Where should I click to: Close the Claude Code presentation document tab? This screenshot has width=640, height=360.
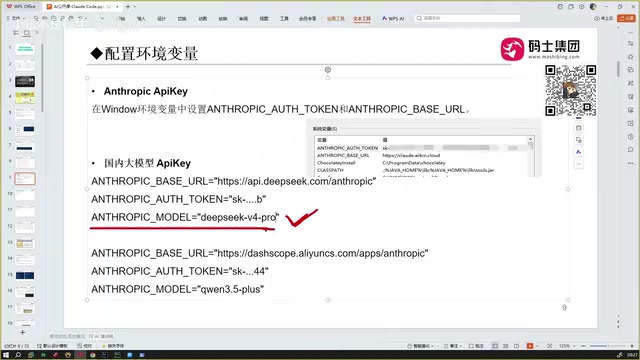click(117, 7)
